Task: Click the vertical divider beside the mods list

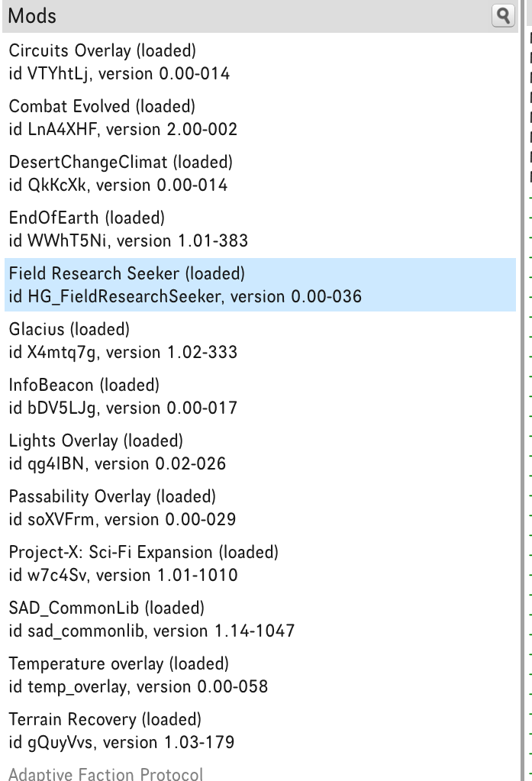Action: point(521,382)
